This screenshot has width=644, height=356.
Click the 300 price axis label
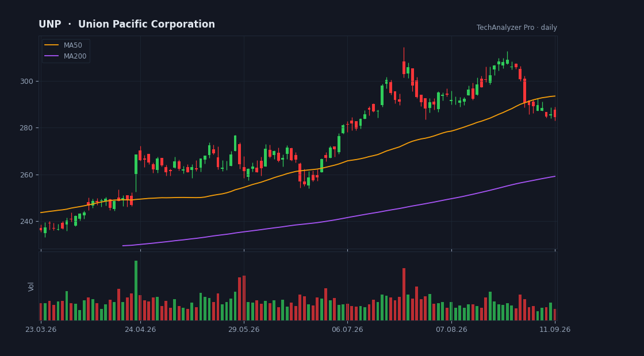[x=26, y=81]
